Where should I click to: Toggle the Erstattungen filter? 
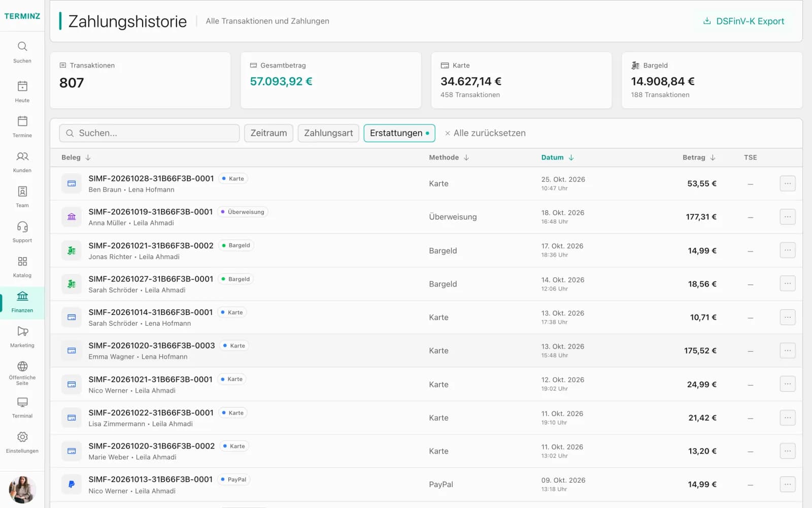tap(399, 133)
